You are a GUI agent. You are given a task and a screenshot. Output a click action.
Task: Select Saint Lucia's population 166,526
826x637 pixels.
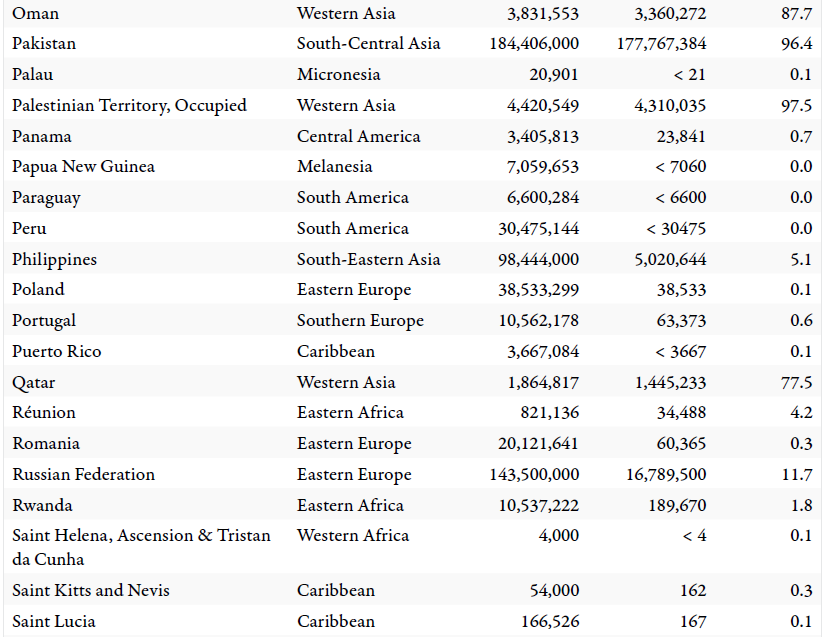coord(546,622)
